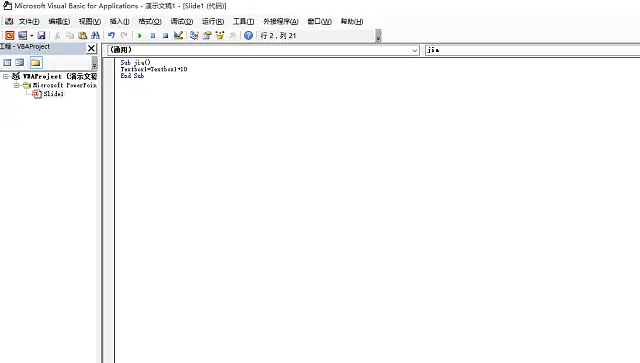640x363 pixels.
Task: Stop execution with the Reset square icon
Action: coord(165,36)
